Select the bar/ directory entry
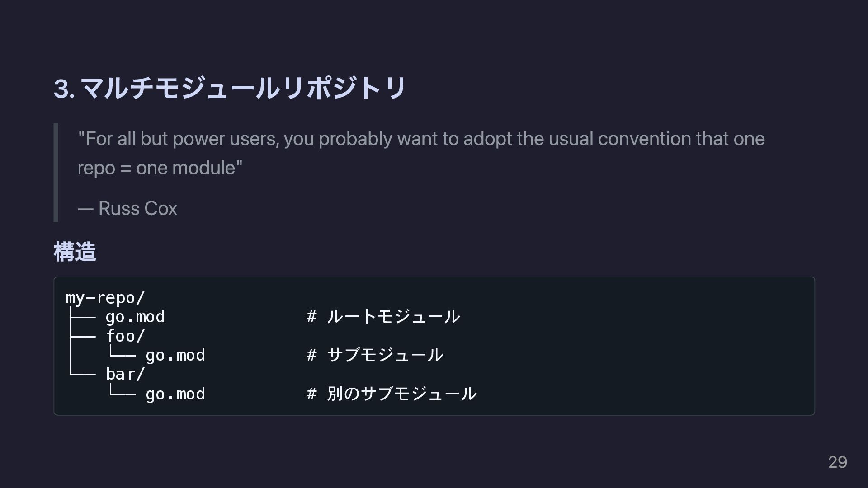 (125, 374)
